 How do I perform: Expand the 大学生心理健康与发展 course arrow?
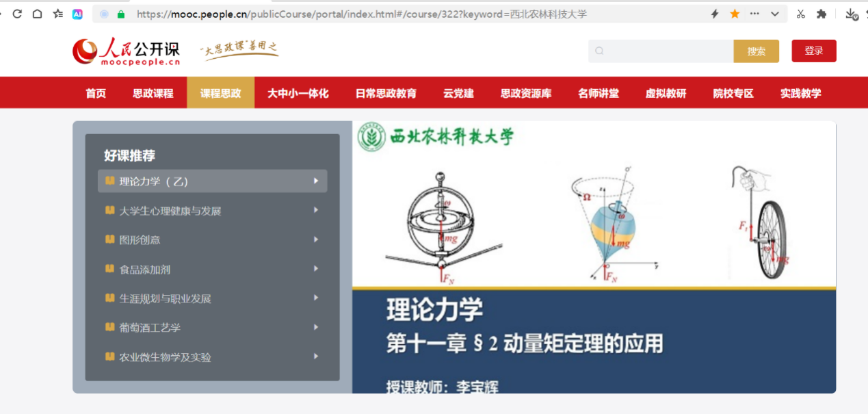pos(316,210)
